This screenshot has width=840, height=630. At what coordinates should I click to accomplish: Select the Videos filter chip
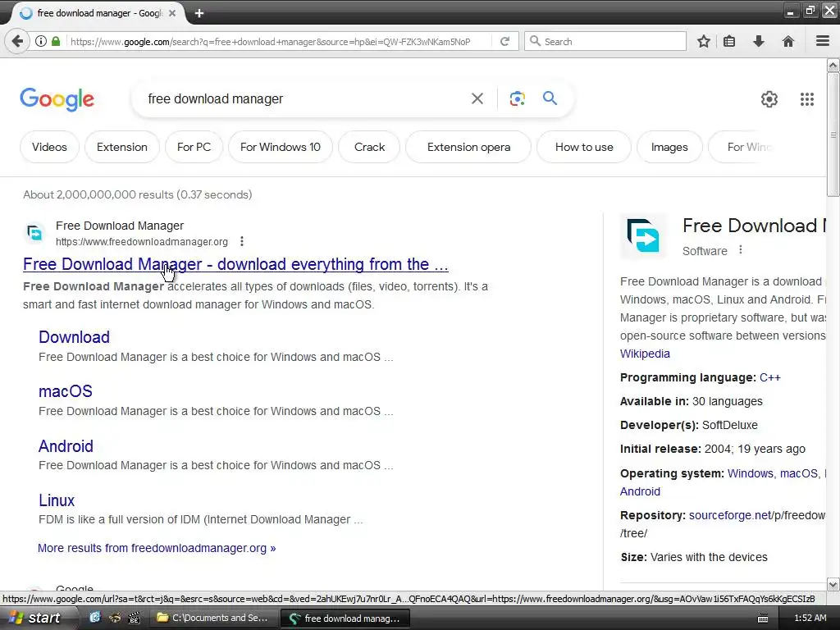[49, 147]
